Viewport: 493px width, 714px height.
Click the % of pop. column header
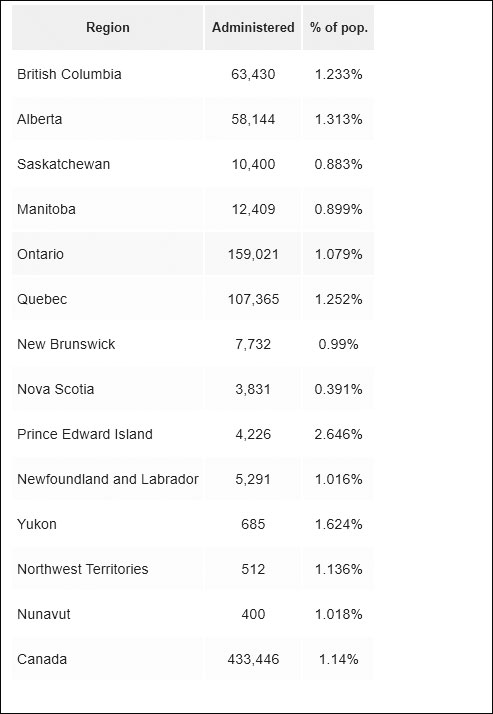click(338, 27)
